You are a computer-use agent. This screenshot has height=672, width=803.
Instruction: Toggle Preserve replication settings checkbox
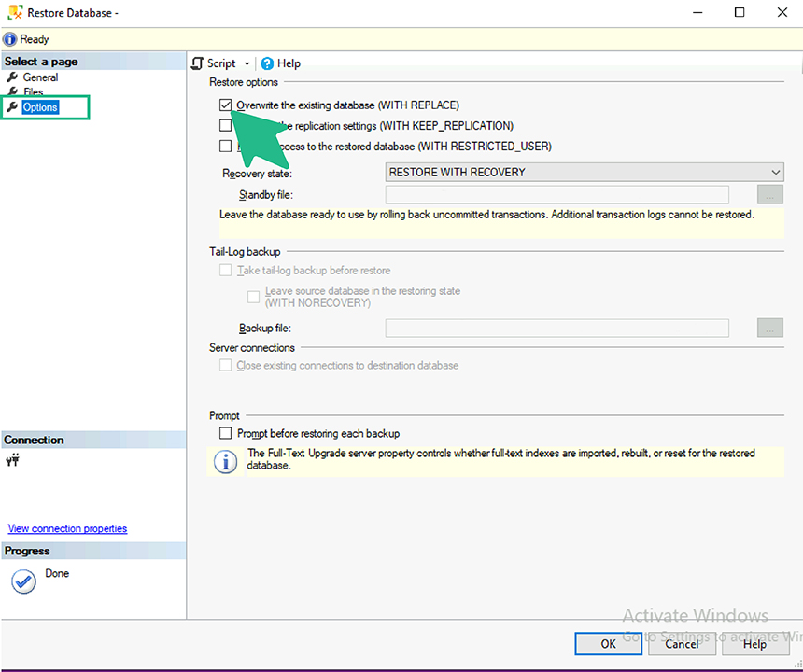tap(225, 125)
